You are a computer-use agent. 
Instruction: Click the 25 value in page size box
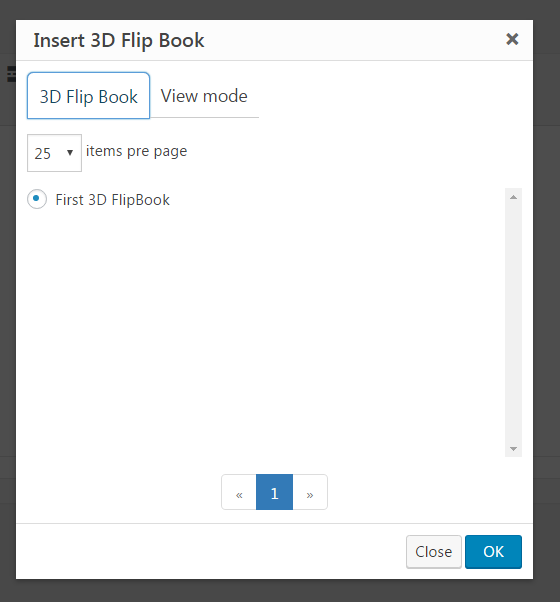(x=42, y=154)
